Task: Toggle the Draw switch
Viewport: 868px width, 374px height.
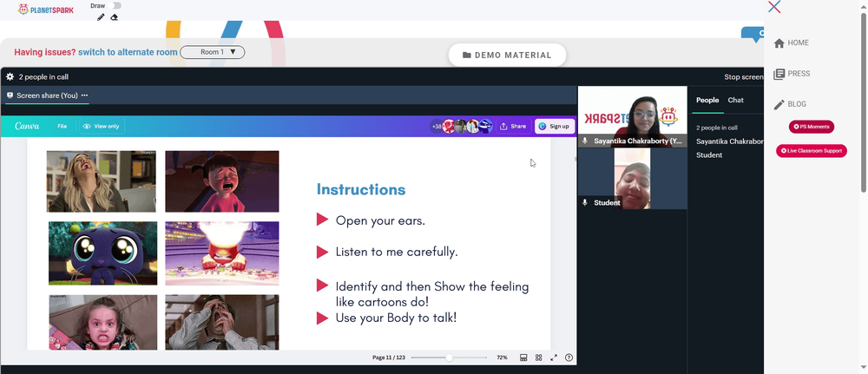Action: click(x=115, y=5)
